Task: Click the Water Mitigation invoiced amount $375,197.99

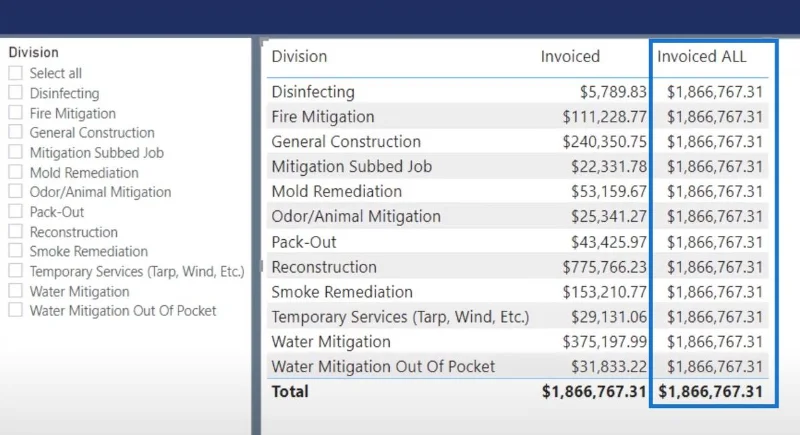Action: click(x=605, y=342)
